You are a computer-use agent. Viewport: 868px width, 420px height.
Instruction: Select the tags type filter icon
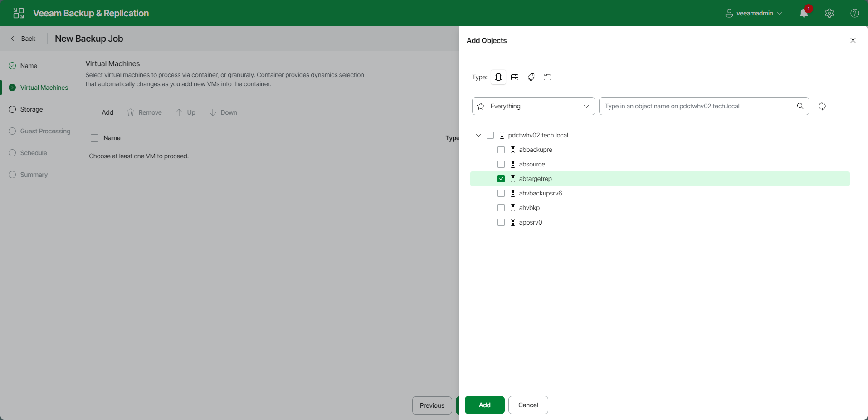point(531,77)
